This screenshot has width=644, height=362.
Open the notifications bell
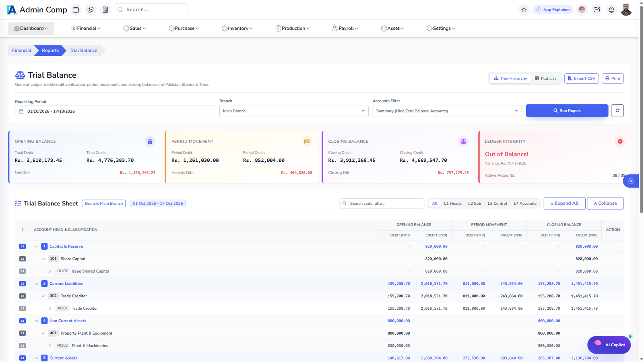[611, 10]
